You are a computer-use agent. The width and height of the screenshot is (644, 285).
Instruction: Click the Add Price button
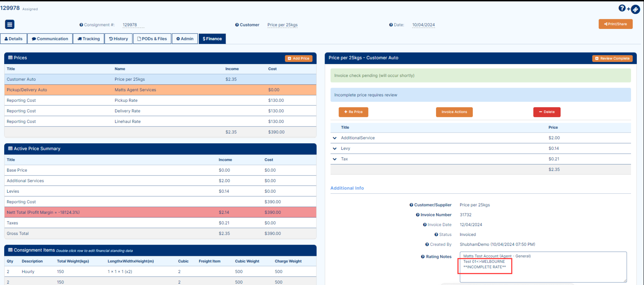[x=299, y=58]
